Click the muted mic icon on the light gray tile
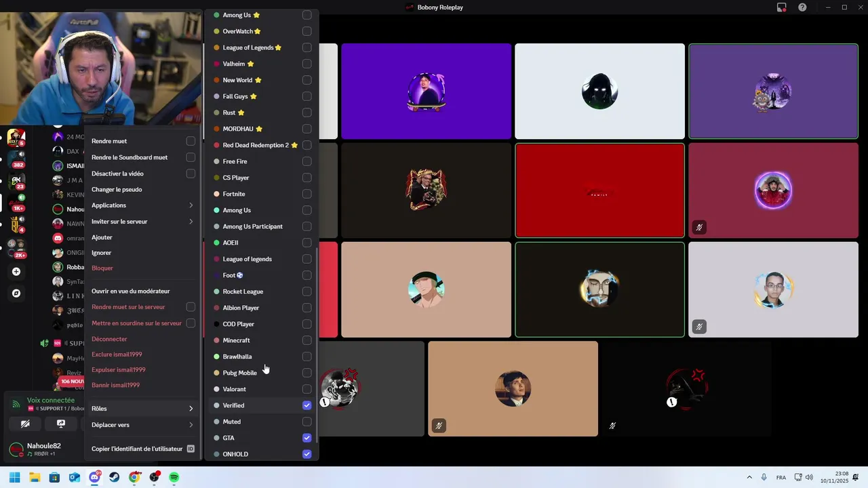This screenshot has height=488, width=868. pos(699,327)
